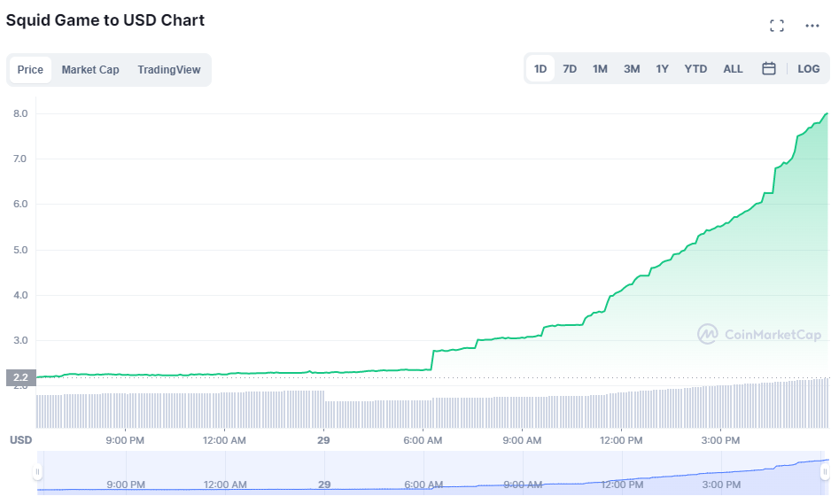Click the 12:00 AM x-axis label

(224, 440)
